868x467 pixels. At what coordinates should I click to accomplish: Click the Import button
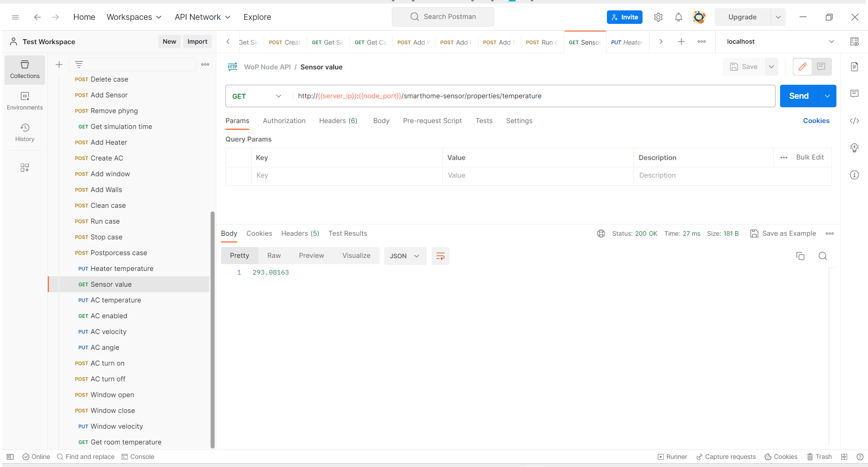197,41
